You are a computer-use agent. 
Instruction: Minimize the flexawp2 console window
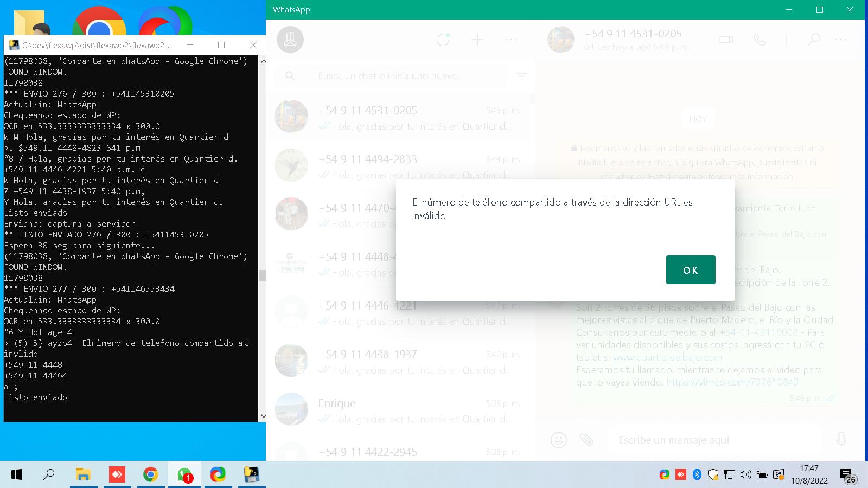click(189, 45)
